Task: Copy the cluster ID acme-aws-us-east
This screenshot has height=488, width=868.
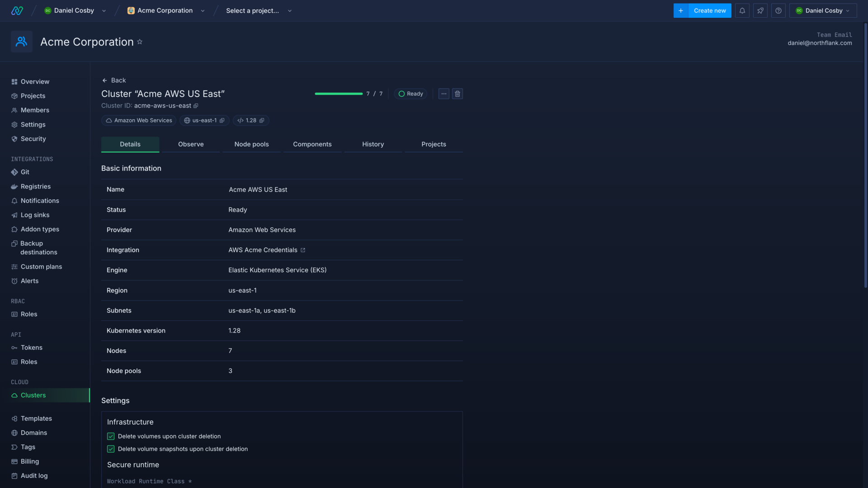Action: pyautogui.click(x=196, y=106)
